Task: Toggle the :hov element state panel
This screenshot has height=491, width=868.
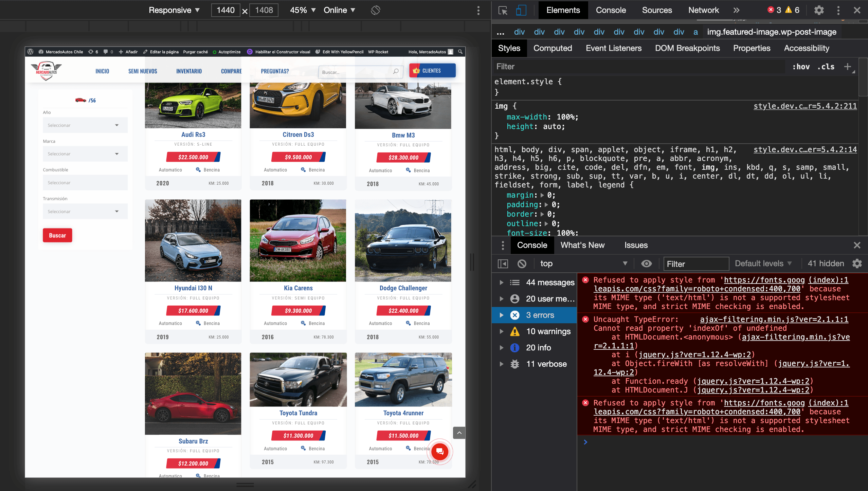Action: (801, 67)
